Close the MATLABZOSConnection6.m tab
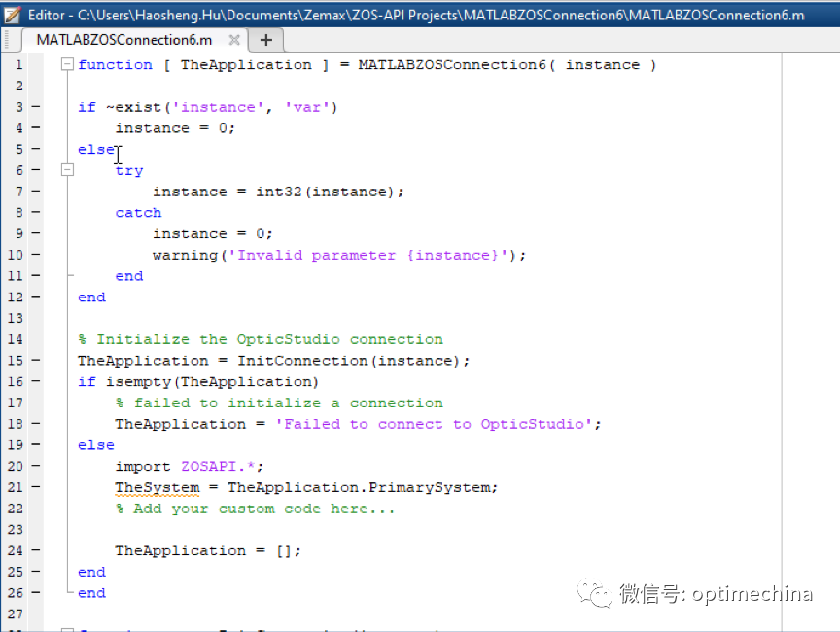This screenshot has width=840, height=632. click(x=234, y=40)
